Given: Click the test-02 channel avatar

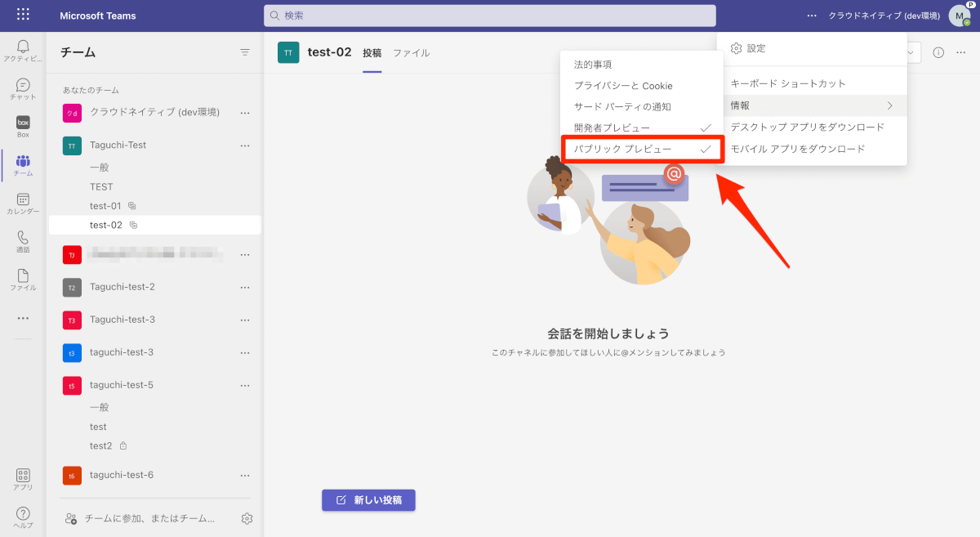Looking at the screenshot, I should (x=288, y=52).
